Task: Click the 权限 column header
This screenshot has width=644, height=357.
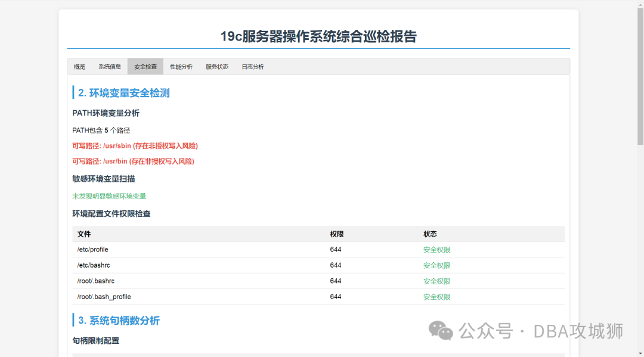Action: pos(337,234)
